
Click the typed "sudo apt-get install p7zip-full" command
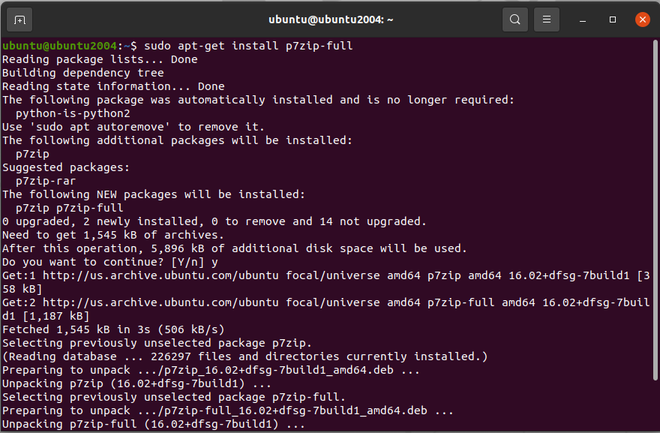[249, 46]
